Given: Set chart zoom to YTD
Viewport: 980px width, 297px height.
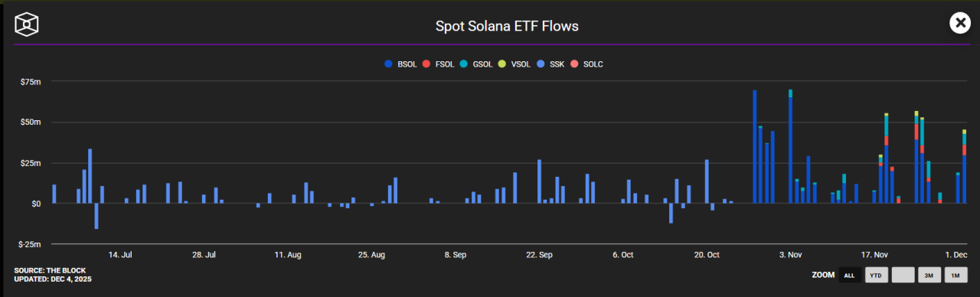Looking at the screenshot, I should (x=877, y=275).
